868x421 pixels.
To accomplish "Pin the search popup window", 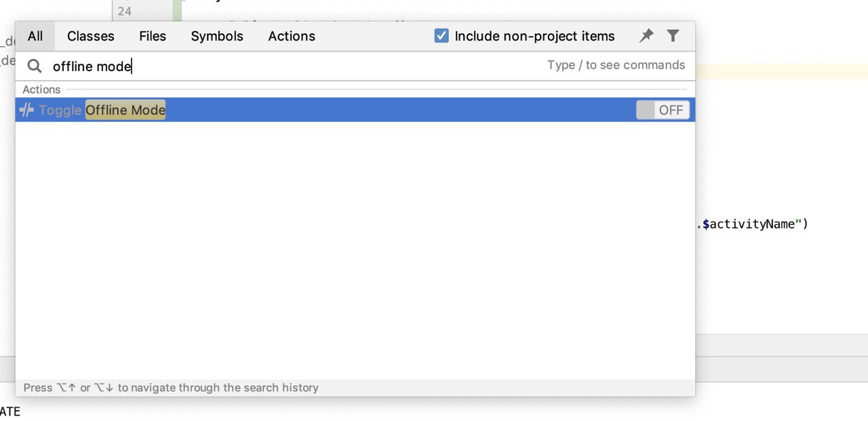I will (646, 36).
